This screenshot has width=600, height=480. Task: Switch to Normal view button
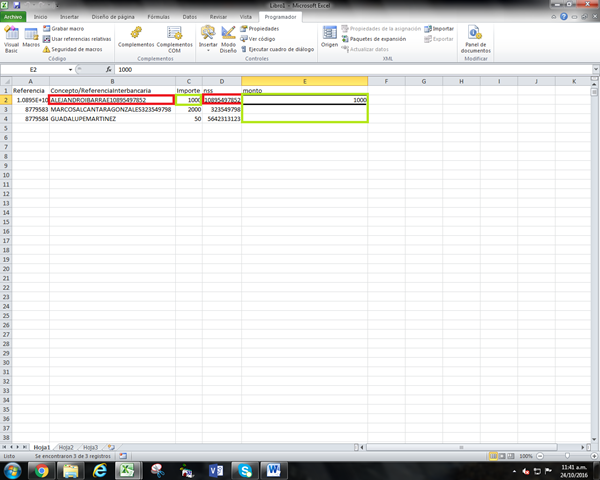pos(493,456)
